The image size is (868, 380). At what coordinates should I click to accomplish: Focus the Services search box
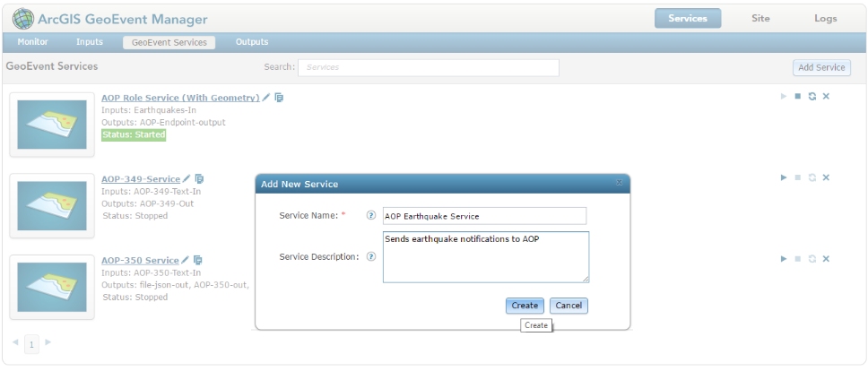coord(429,67)
